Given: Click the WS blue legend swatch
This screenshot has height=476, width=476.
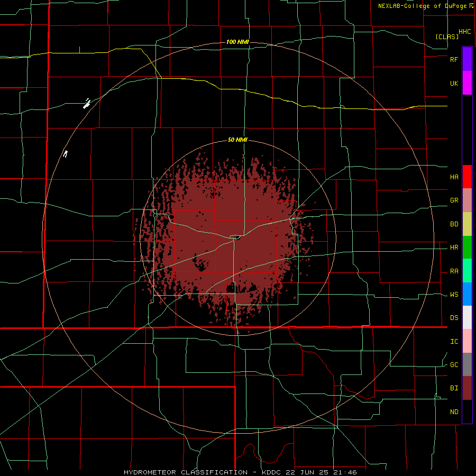Looking at the screenshot, I should coord(467,294).
